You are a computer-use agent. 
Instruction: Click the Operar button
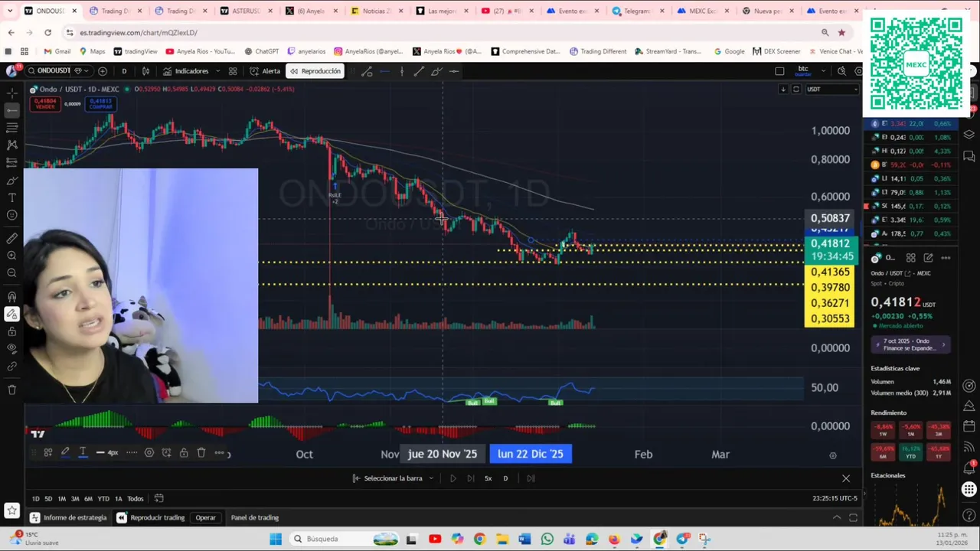coord(205,517)
